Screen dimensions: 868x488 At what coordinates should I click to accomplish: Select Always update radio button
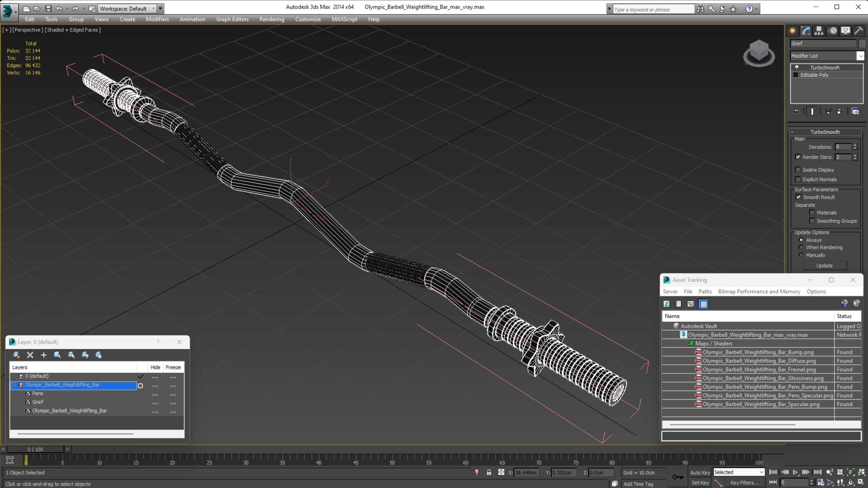(801, 240)
